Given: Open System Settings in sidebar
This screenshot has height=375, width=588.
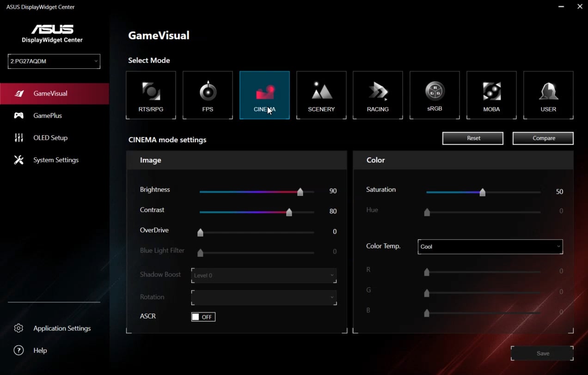Looking at the screenshot, I should (x=55, y=160).
